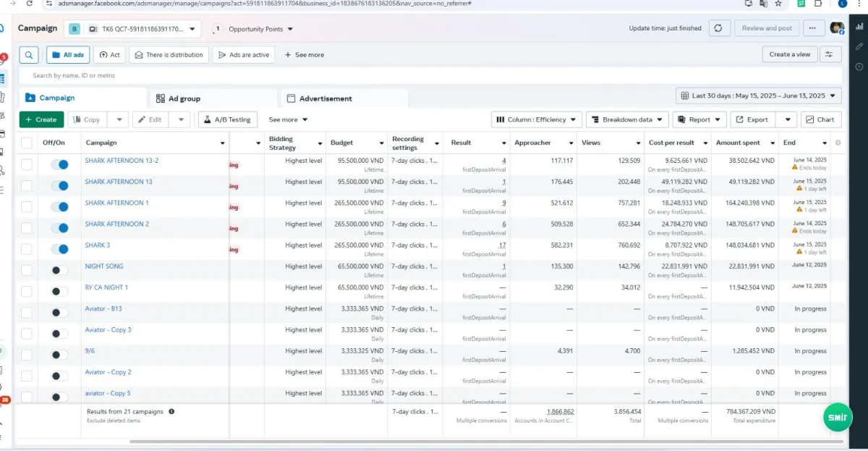Image resolution: width=868 pixels, height=451 pixels.
Task: Click the three-dots more options button
Action: tap(814, 28)
